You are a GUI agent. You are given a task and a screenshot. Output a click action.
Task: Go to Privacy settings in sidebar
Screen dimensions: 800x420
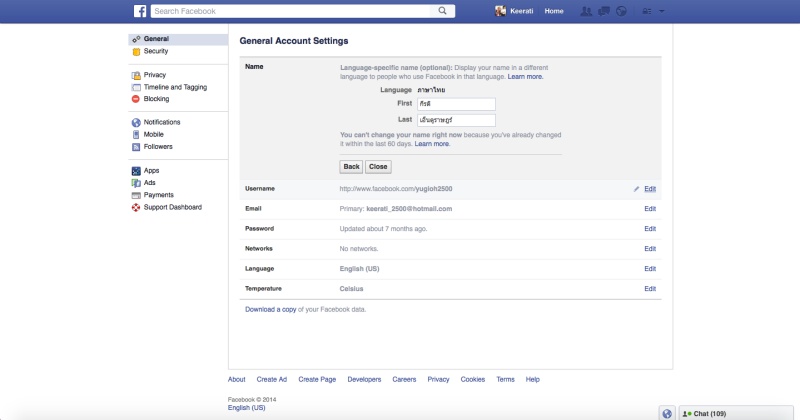pos(155,75)
